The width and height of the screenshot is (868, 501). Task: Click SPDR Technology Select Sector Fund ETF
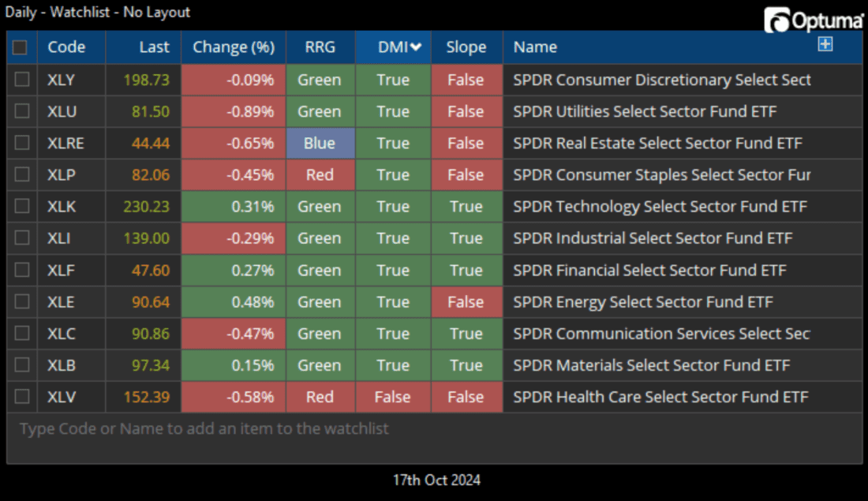click(660, 207)
